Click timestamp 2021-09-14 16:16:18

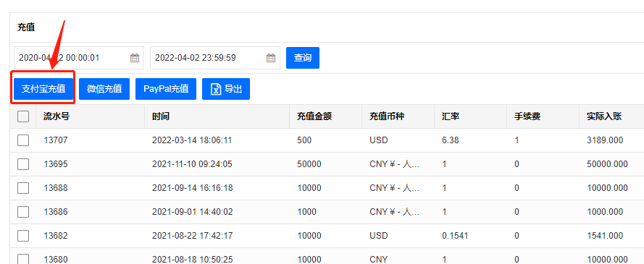point(192,188)
